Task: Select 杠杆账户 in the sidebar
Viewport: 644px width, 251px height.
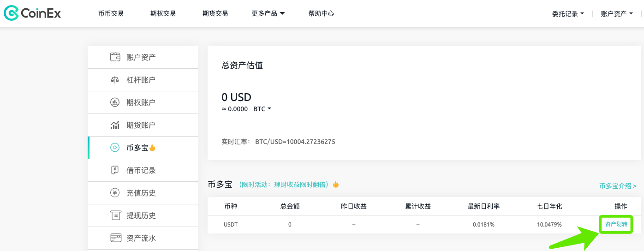Action: (143, 80)
